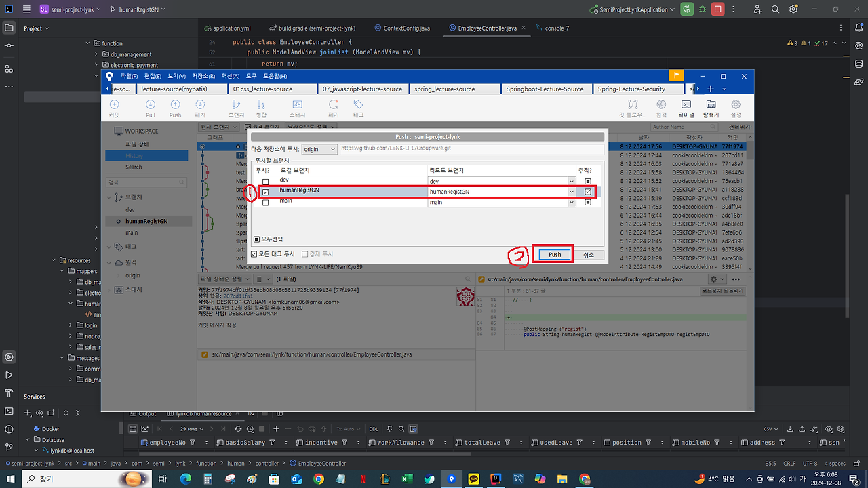
Task: Click the IntelliJ Debug bug icon
Action: click(x=703, y=9)
